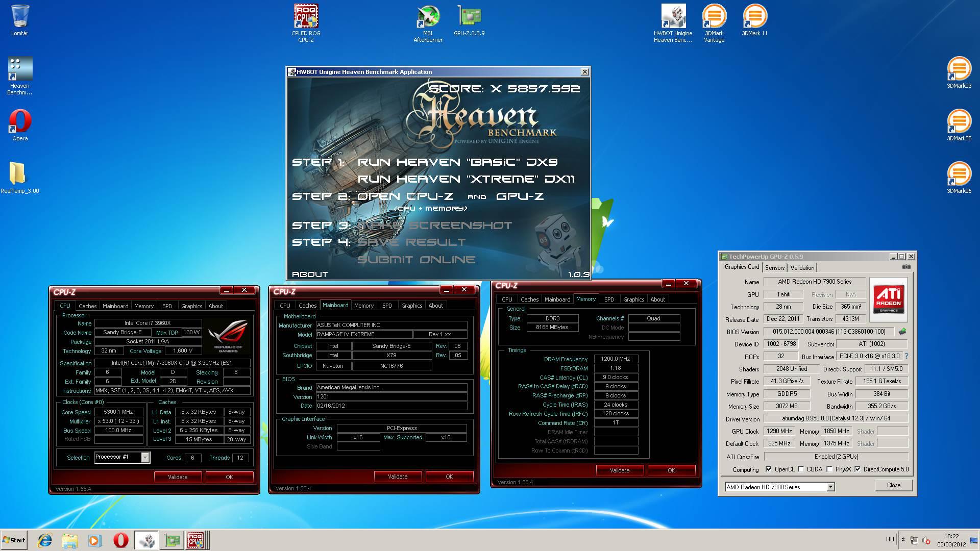The width and height of the screenshot is (980, 551).
Task: Click Opera icon in taskbar
Action: 120,540
